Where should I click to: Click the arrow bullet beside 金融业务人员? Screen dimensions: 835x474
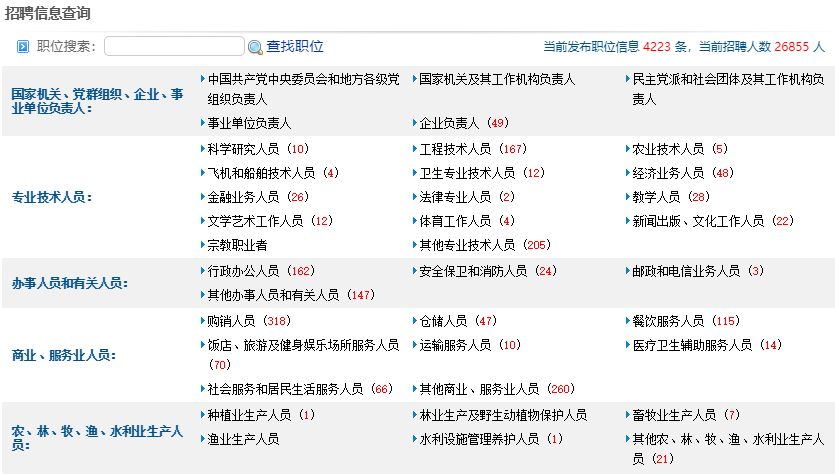[200, 197]
